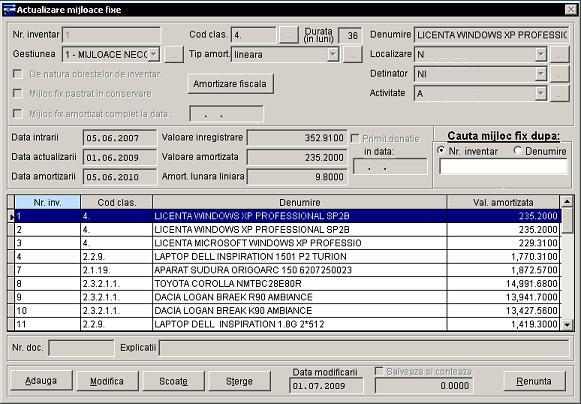Click the browse button next to Gestiunea dropdown
The width and height of the screenshot is (581, 404).
pos(174,54)
